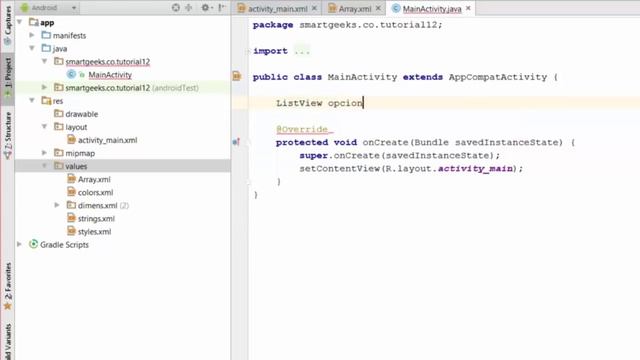Close the MainActivity.java tab
Viewport: 640px width, 360px height.
[468, 8]
